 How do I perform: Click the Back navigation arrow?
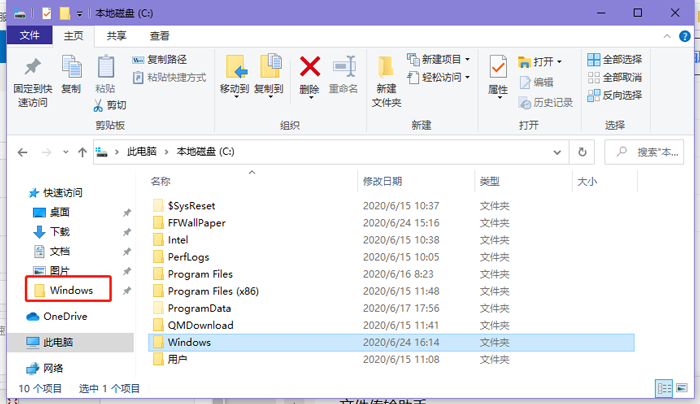22,153
